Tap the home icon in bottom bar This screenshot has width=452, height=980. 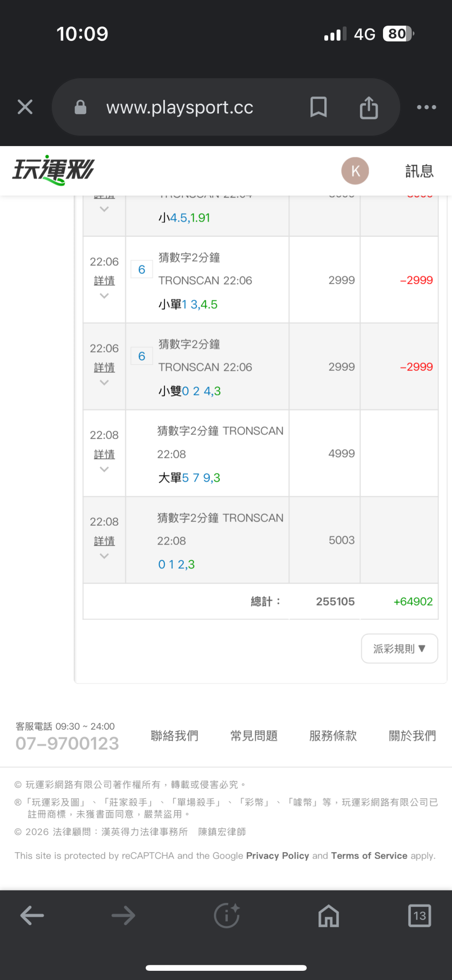pos(329,916)
